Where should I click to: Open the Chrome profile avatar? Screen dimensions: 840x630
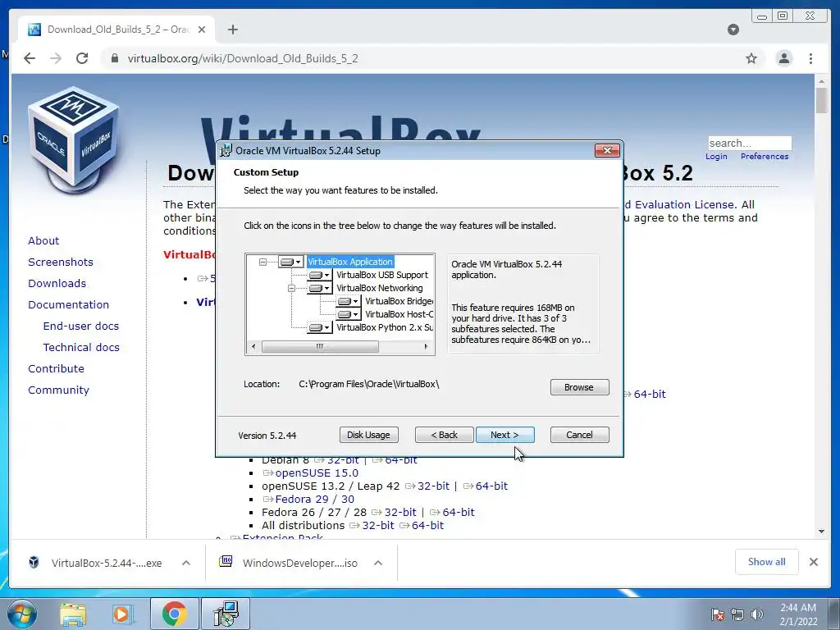(x=783, y=58)
